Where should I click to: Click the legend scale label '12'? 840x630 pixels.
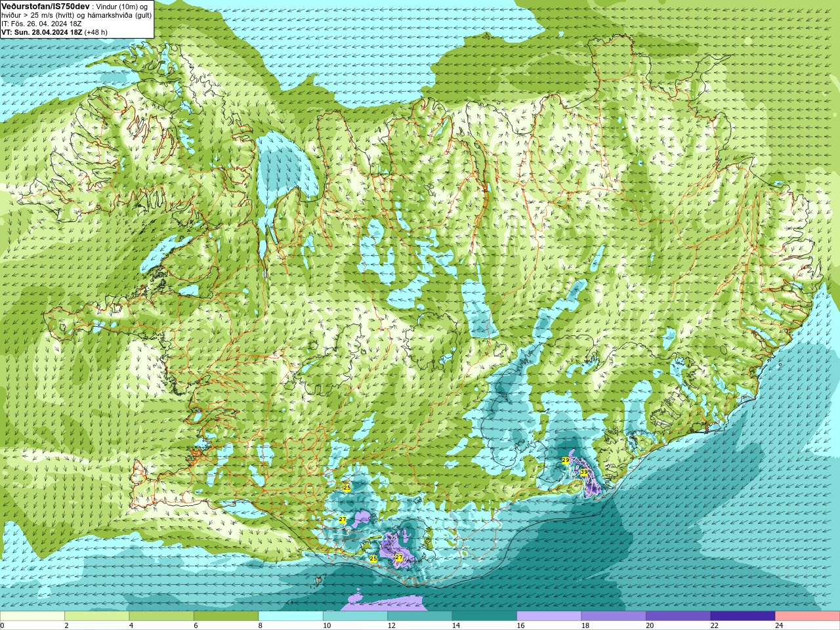[x=391, y=625]
